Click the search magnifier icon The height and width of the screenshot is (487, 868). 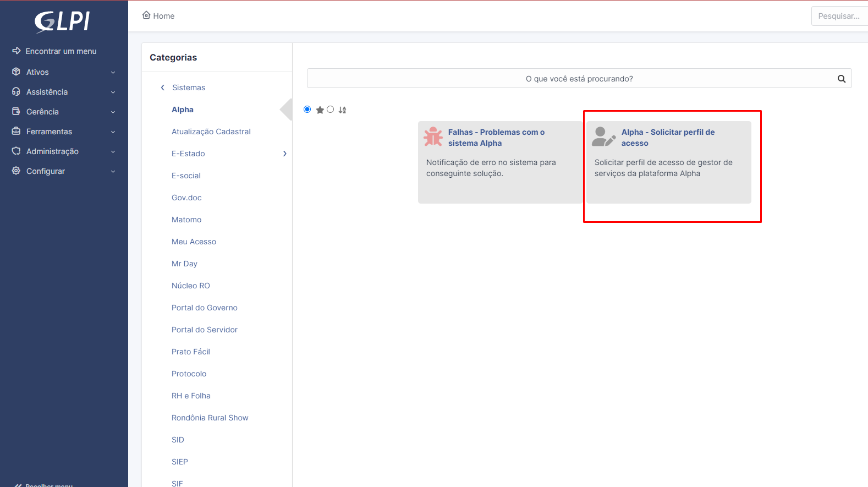tap(841, 79)
